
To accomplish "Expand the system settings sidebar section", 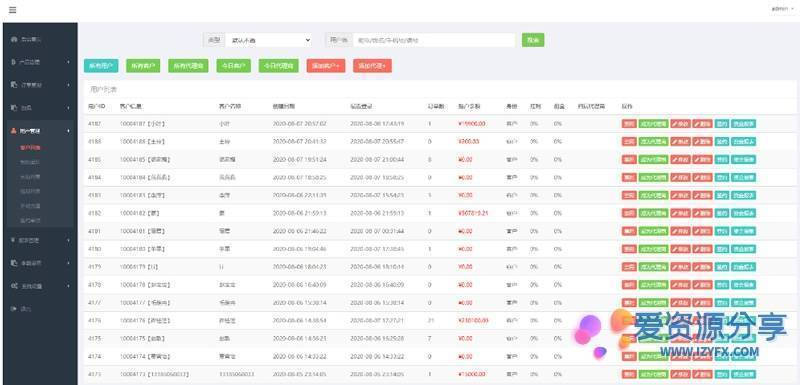I will 39,286.
